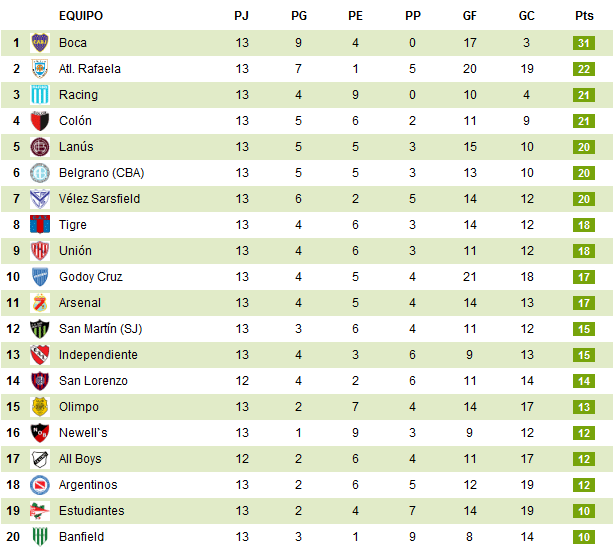Click the Boca team crest icon
The height and width of the screenshot is (555, 613).
[x=40, y=43]
